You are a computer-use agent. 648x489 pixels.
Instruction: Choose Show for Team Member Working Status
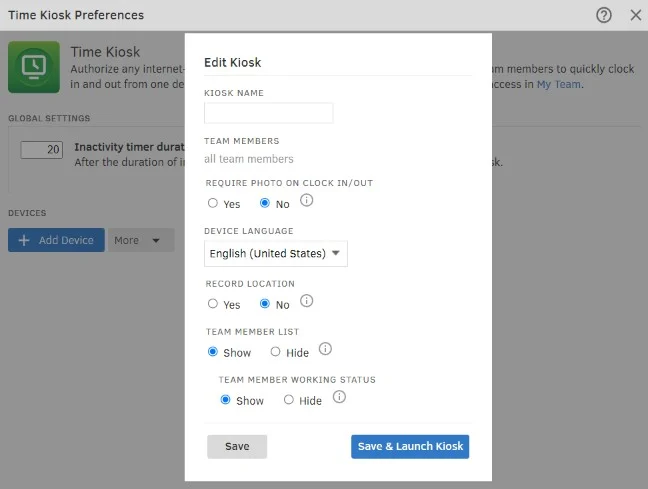(225, 400)
